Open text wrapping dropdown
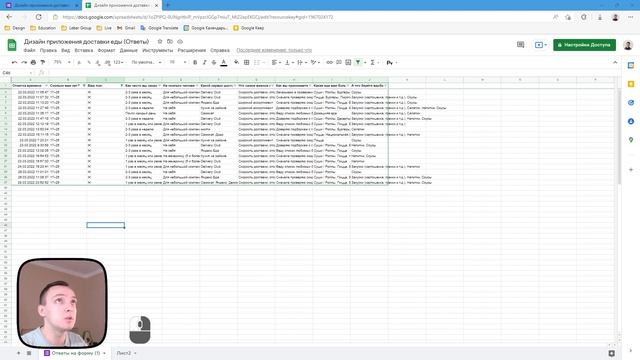The image size is (640, 360). pos(302,62)
